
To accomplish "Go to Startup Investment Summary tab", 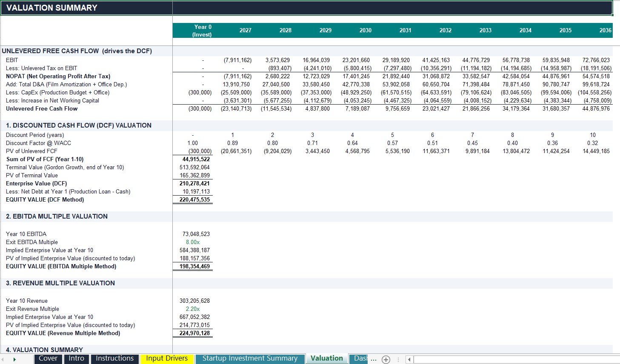I will tap(250, 358).
